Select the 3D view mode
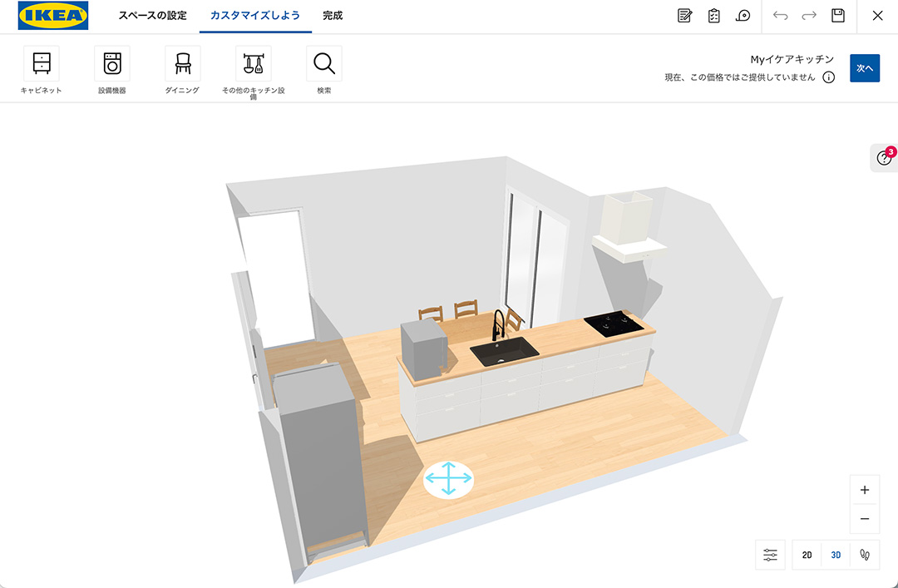898x588 pixels. [836, 555]
